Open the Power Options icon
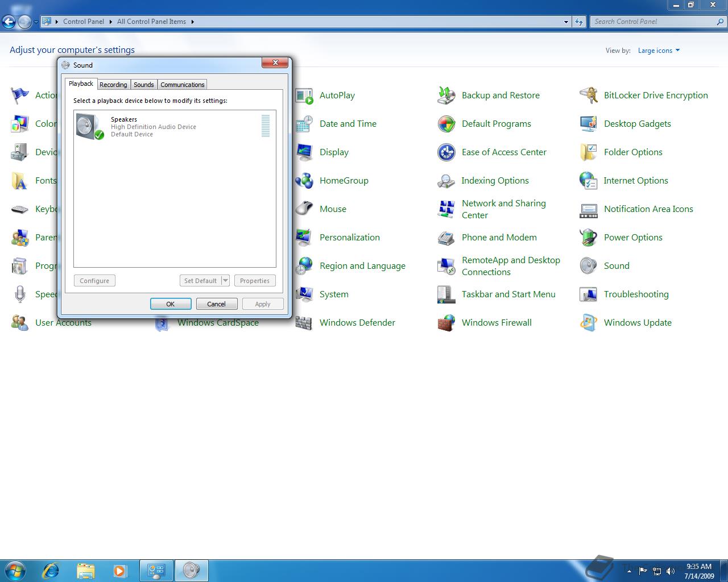 pyautogui.click(x=589, y=238)
